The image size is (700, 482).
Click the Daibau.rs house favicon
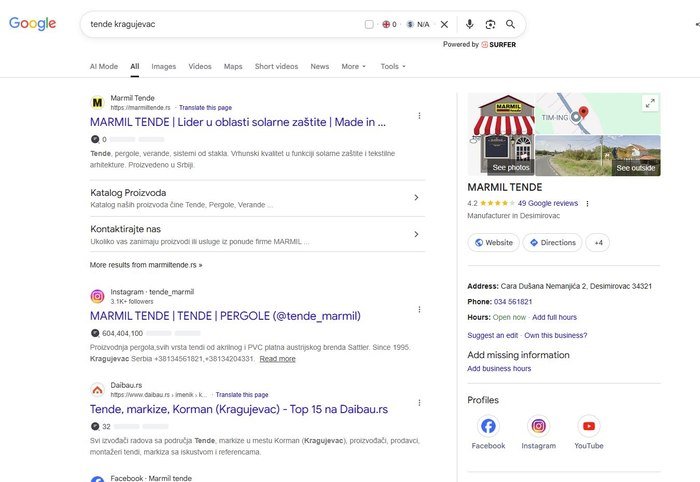click(97, 390)
